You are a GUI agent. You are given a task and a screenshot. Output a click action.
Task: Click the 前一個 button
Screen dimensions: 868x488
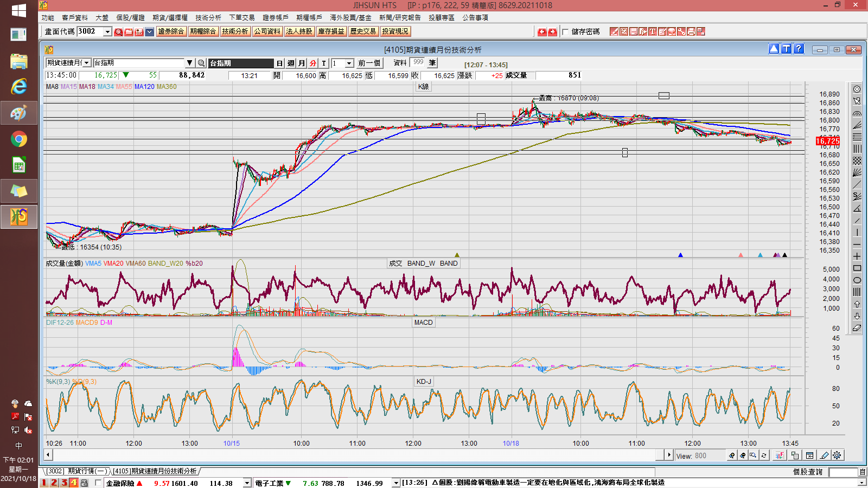(369, 63)
